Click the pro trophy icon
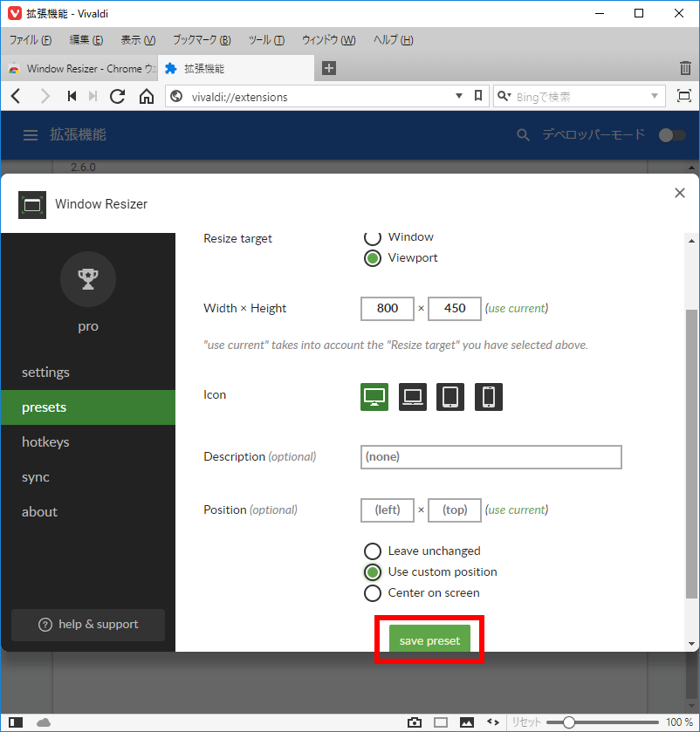 tap(88, 279)
